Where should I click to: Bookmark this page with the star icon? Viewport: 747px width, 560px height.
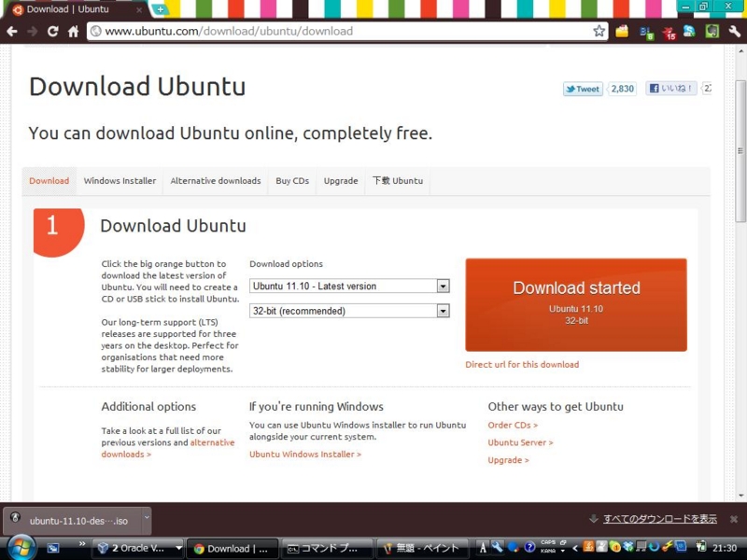[599, 32]
